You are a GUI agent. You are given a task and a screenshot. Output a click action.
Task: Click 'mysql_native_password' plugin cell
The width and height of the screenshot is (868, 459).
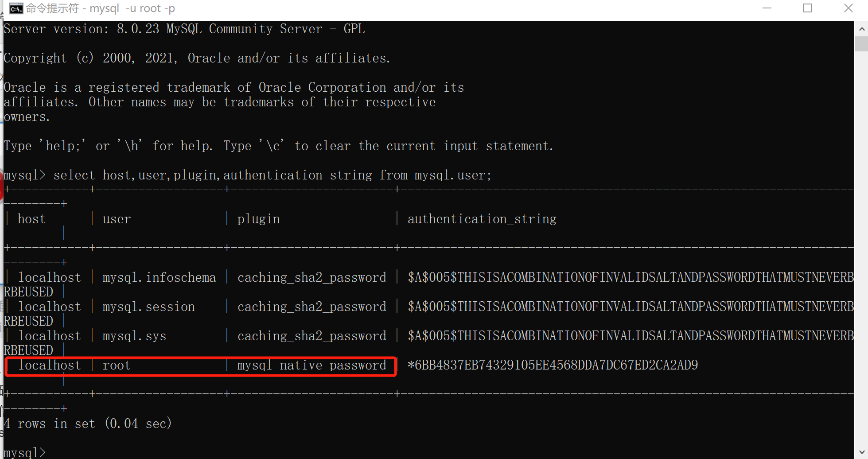coord(311,366)
